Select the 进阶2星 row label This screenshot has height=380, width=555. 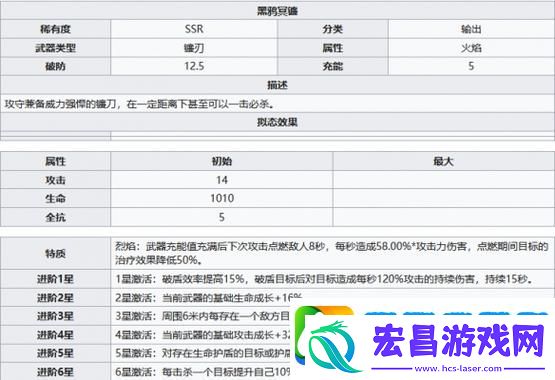tap(55, 298)
